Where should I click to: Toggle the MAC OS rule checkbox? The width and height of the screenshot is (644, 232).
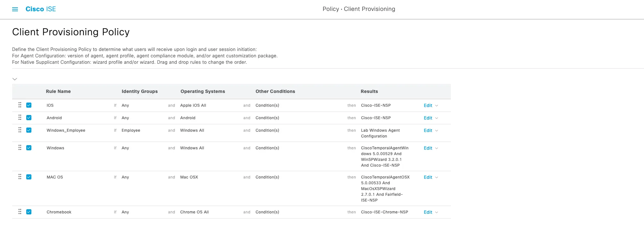pos(29,177)
